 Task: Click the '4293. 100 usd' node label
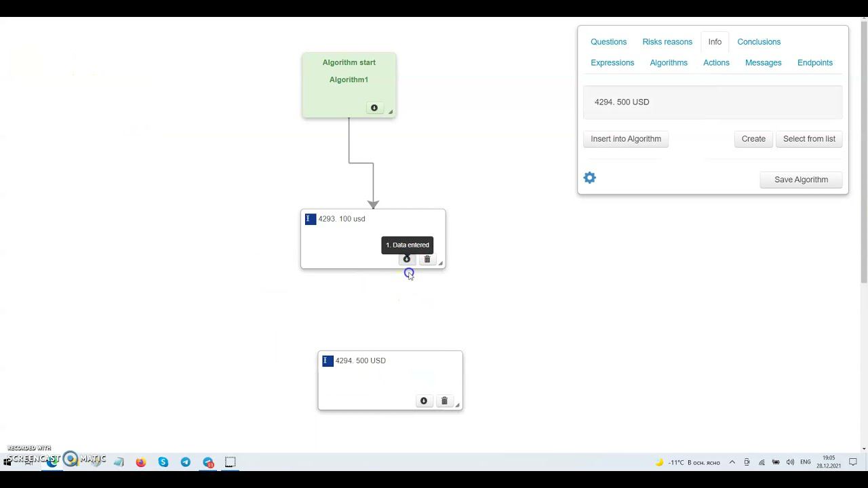coord(342,219)
